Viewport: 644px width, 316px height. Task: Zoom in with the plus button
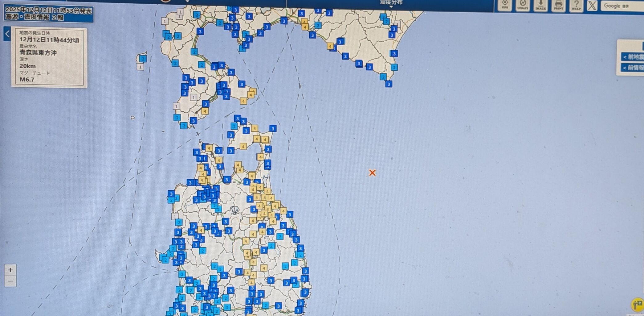tap(10, 270)
